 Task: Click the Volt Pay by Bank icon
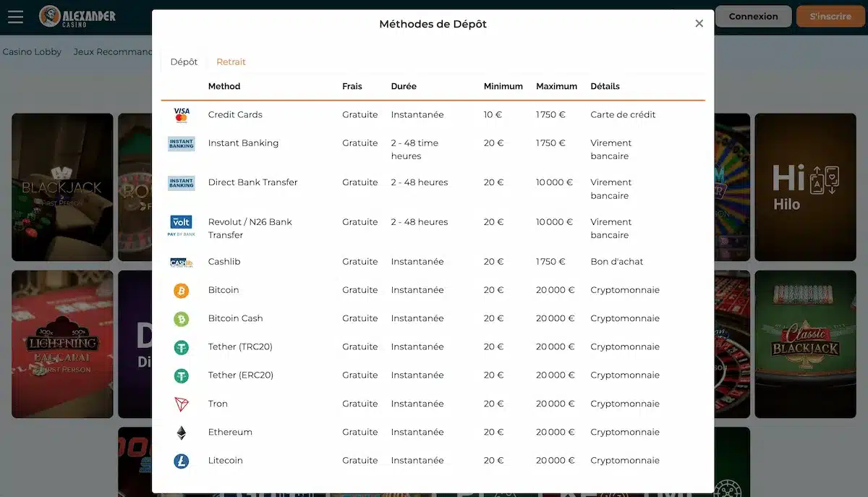(x=181, y=226)
